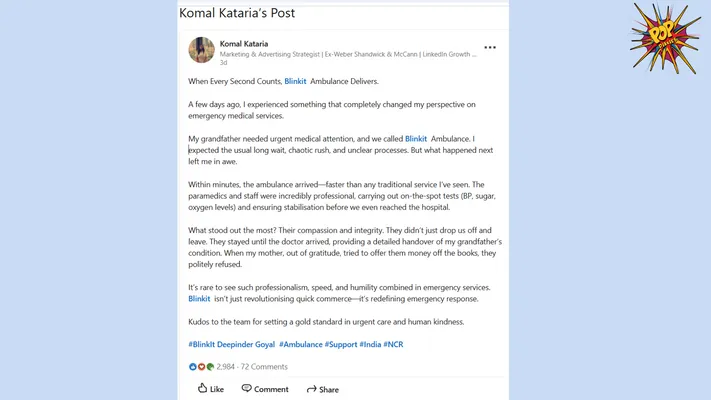Click the Like thumbs-up icon
The image size is (711, 400).
point(203,388)
